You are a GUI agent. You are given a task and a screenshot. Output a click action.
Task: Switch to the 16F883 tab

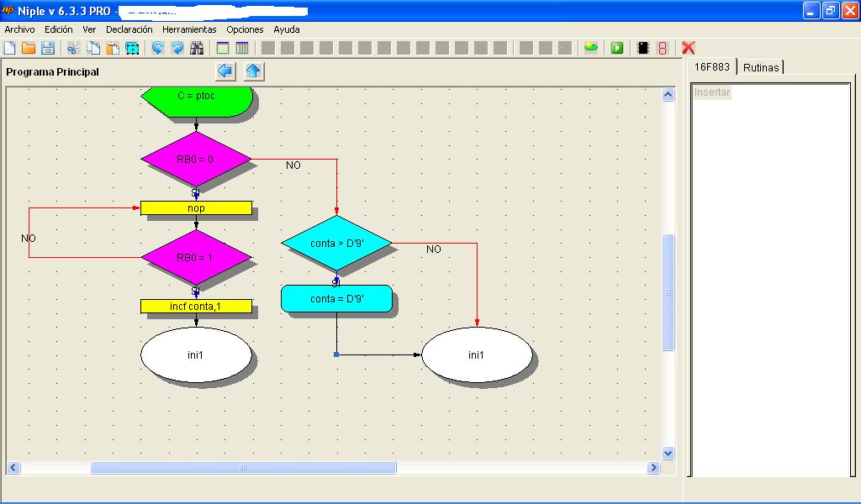[711, 67]
